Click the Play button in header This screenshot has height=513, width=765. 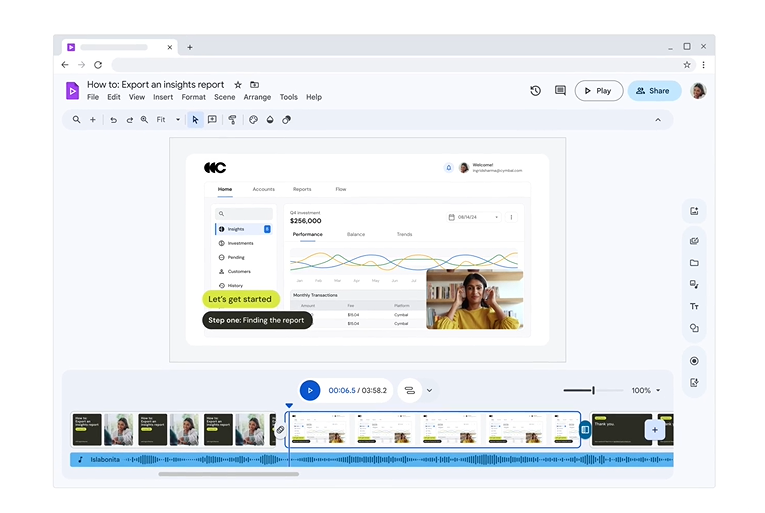point(598,91)
